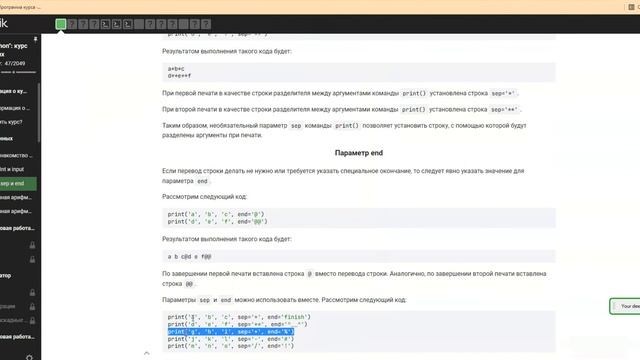Click code line ending end='finish')
Screen dimensions: 640x360
click(x=239, y=317)
